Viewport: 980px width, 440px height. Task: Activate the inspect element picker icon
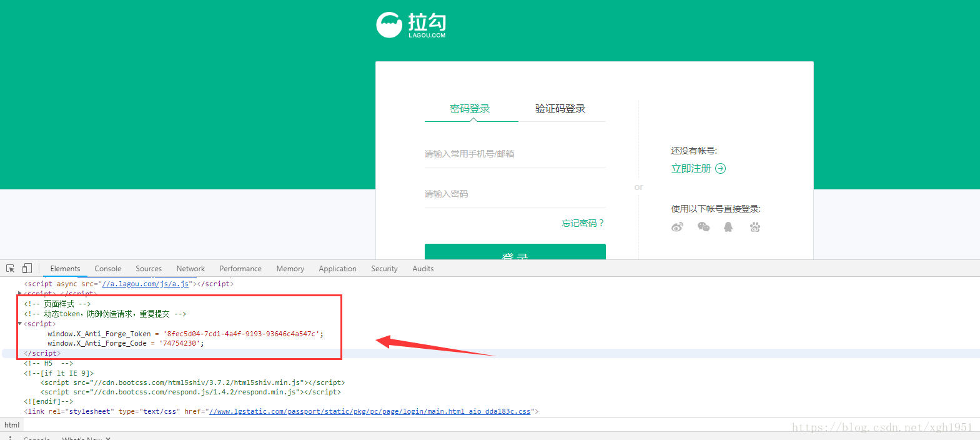10,268
